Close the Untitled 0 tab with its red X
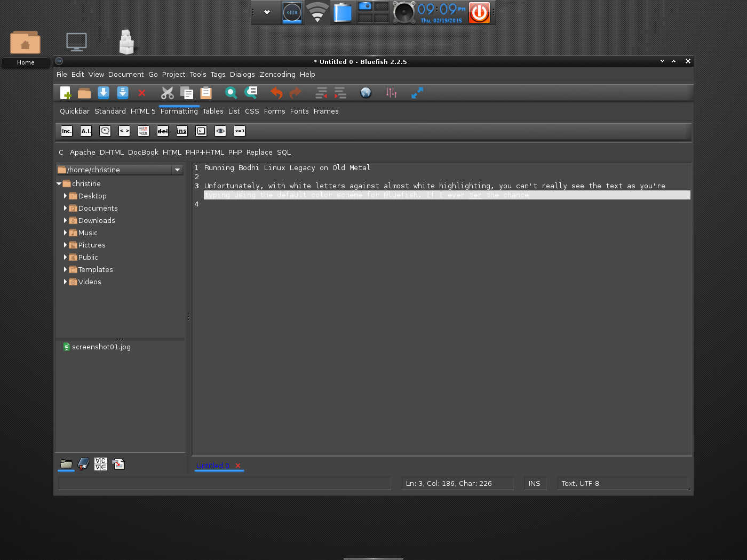 pyautogui.click(x=238, y=466)
